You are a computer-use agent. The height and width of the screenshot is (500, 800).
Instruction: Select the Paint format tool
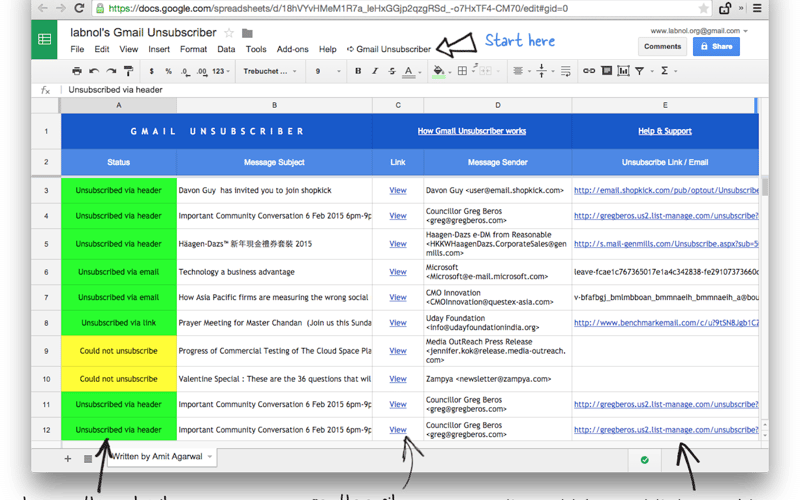[128, 71]
